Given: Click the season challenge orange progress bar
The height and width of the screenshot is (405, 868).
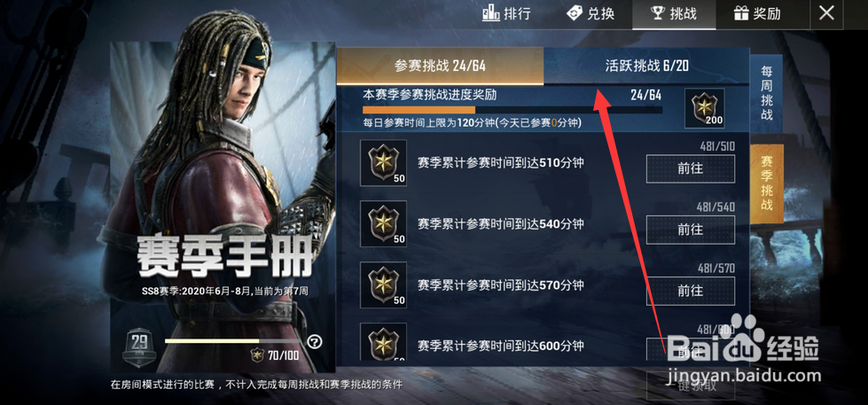Looking at the screenshot, I should [x=512, y=110].
